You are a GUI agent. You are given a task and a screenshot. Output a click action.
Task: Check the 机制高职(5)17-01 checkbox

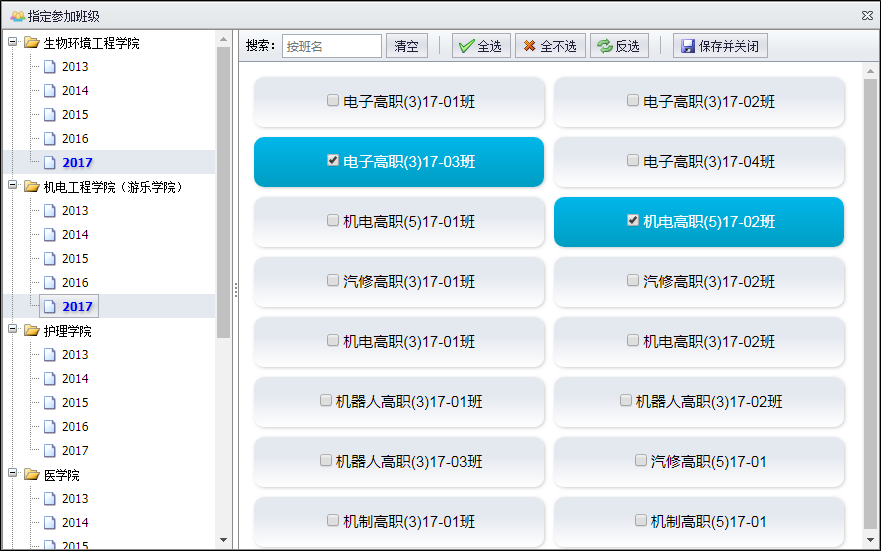click(x=641, y=520)
